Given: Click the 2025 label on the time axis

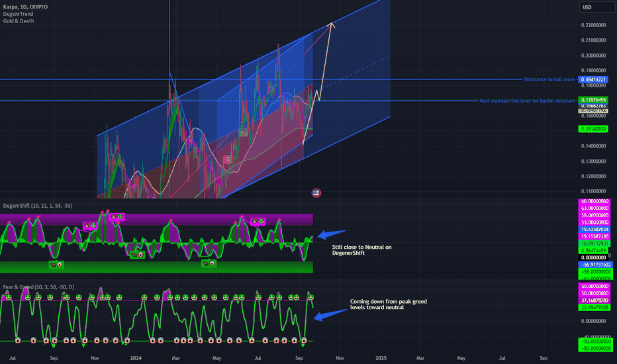Looking at the screenshot, I should coord(381,358).
